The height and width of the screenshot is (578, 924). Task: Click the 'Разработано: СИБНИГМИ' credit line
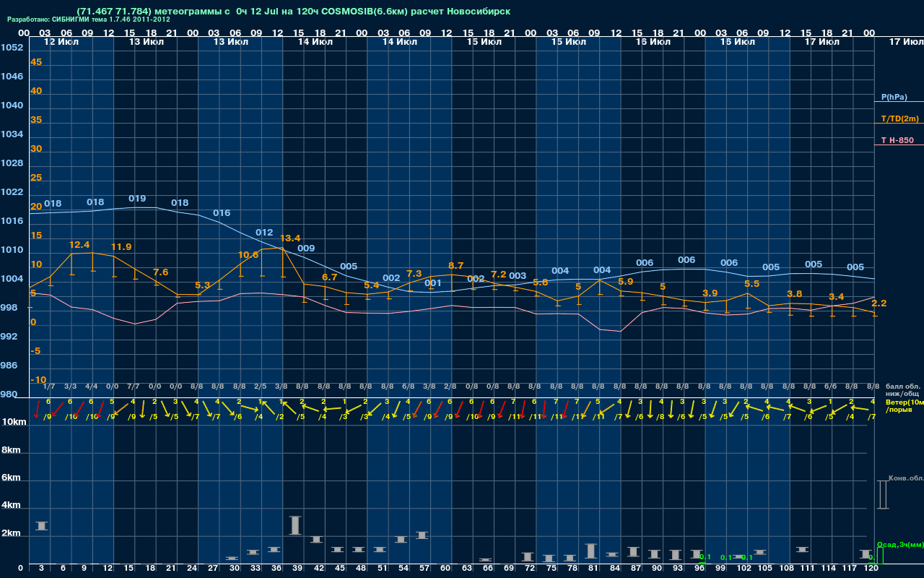pyautogui.click(x=89, y=20)
